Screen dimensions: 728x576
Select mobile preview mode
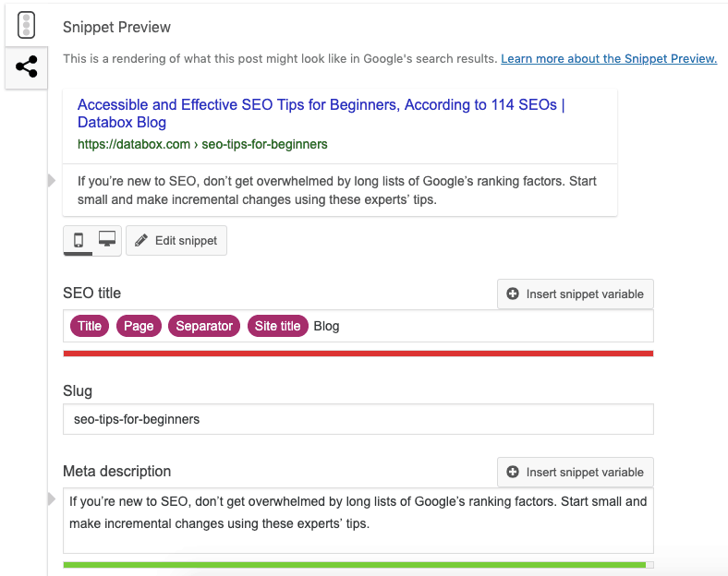coord(79,240)
